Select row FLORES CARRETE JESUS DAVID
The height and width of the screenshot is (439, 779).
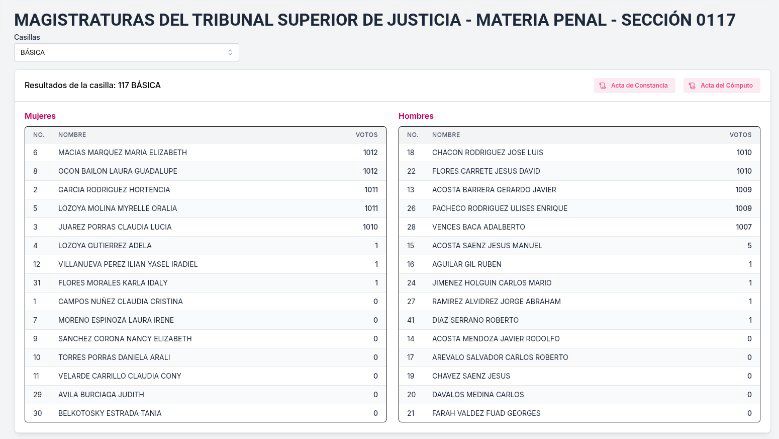click(x=579, y=171)
